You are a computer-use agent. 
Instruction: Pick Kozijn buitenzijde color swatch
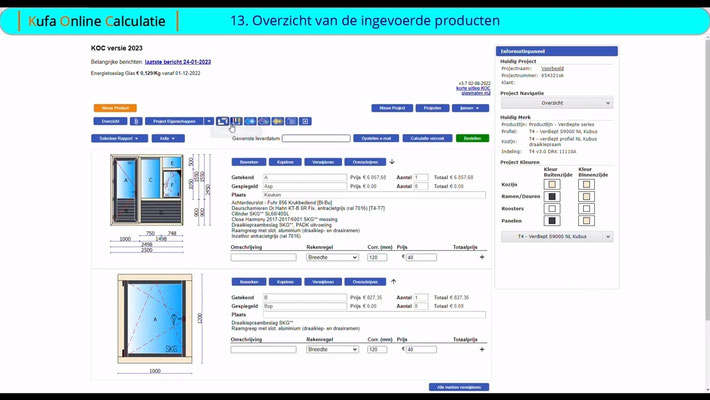click(x=552, y=184)
